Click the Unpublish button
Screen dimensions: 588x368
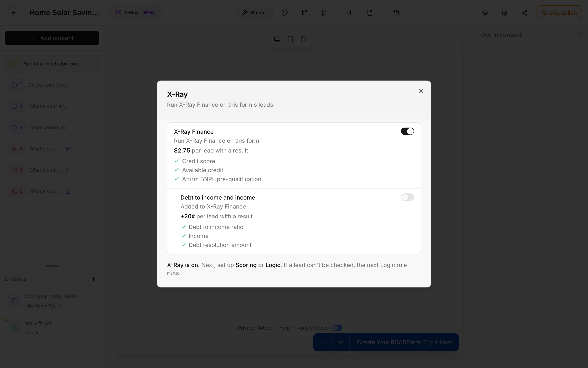click(x=559, y=13)
